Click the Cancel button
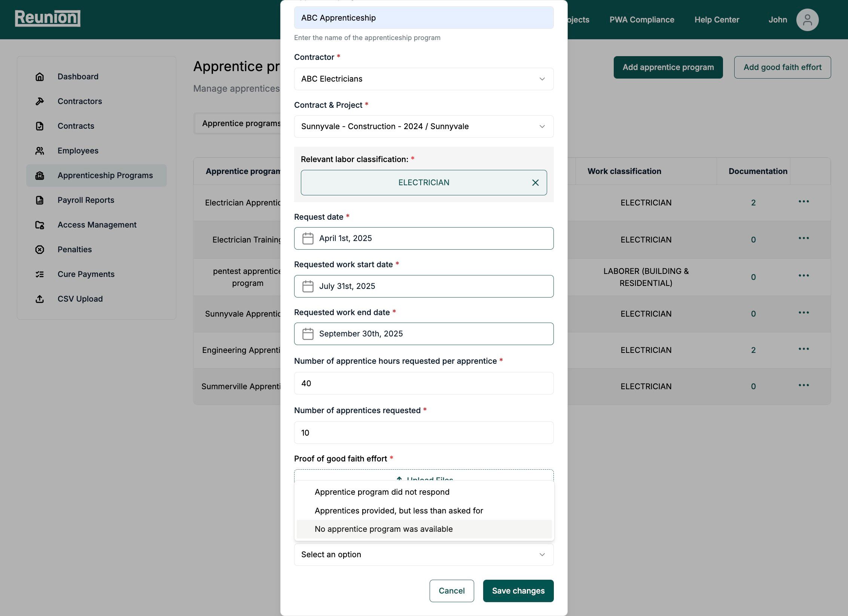848x616 pixels. point(451,591)
